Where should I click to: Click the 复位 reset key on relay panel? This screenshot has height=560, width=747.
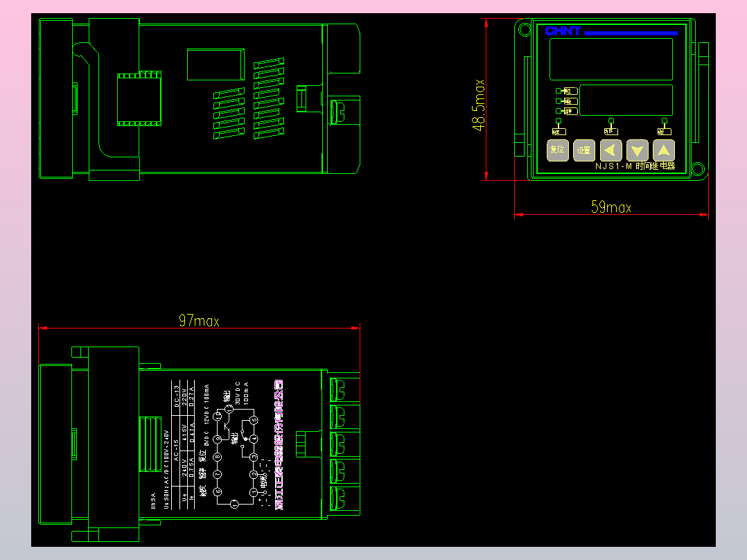[x=557, y=150]
